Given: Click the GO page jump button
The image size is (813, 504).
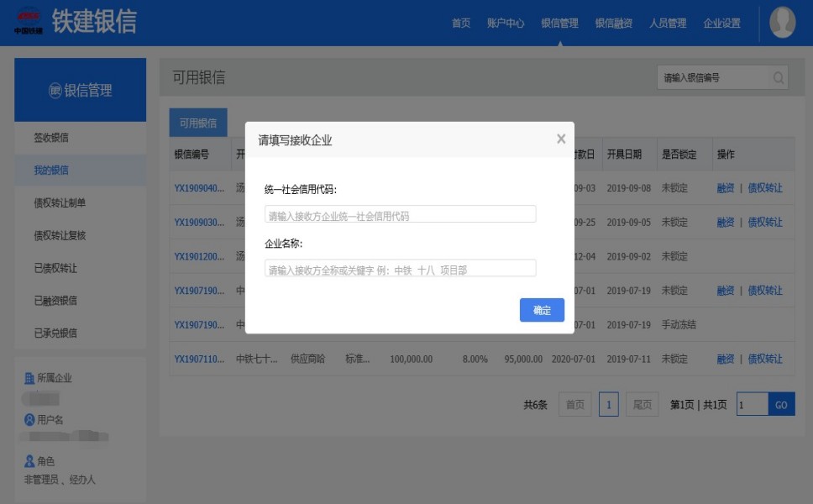Looking at the screenshot, I should tap(780, 405).
